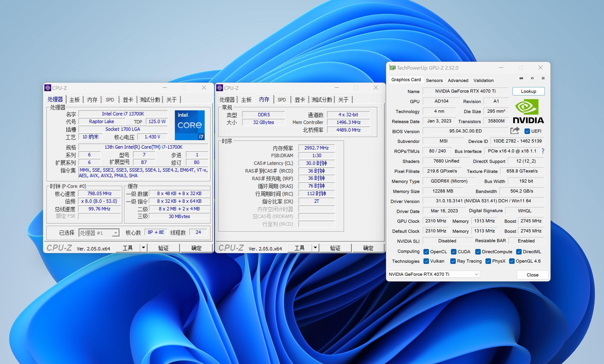Open SPD tab in left CPU-Z

pyautogui.click(x=110, y=100)
